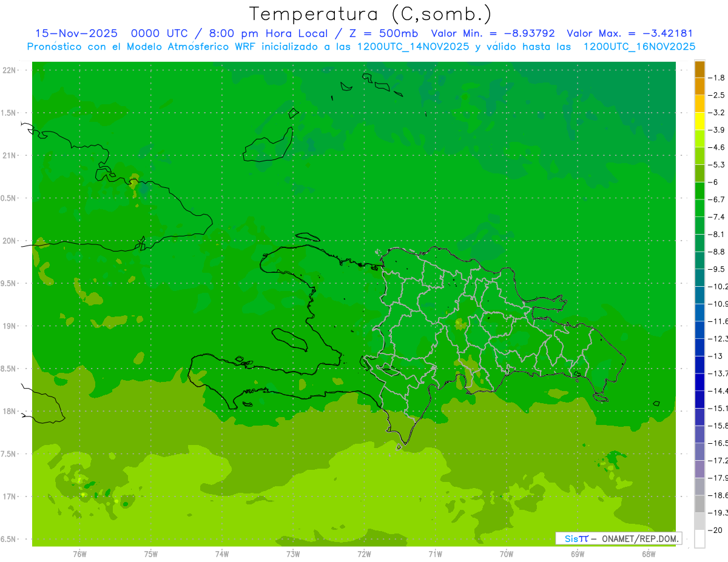Click the "-6.7" legend value
The image size is (728, 562).
click(717, 199)
